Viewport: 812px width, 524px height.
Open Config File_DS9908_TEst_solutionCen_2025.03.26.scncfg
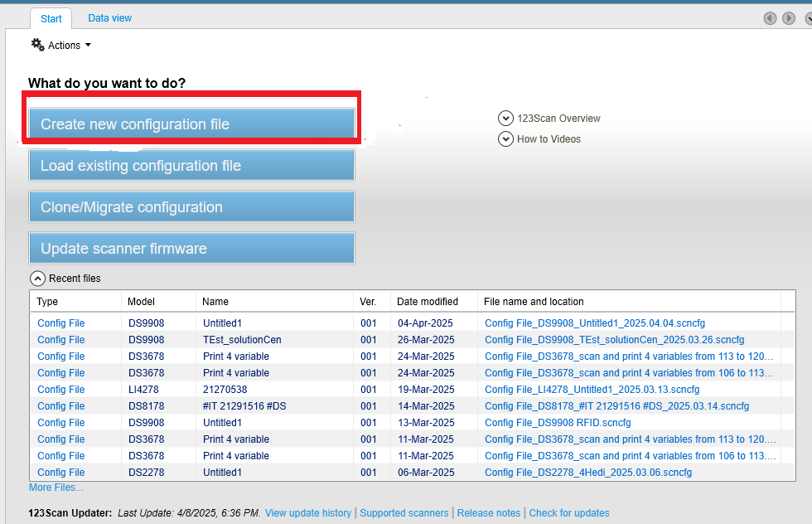coord(614,339)
